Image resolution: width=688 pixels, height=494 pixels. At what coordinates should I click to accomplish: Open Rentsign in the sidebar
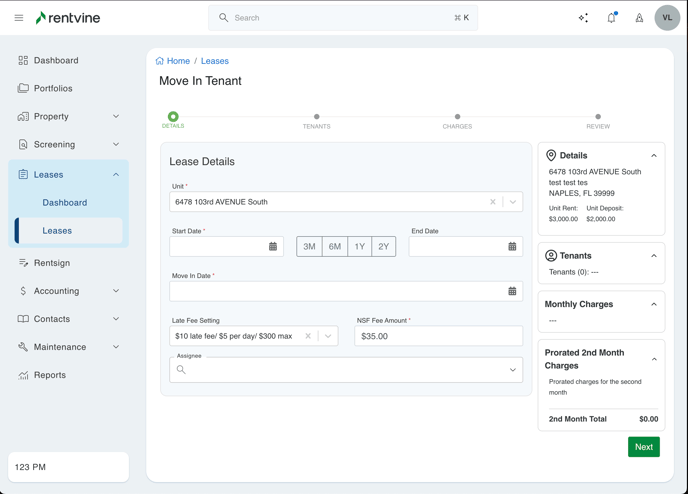pos(52,263)
